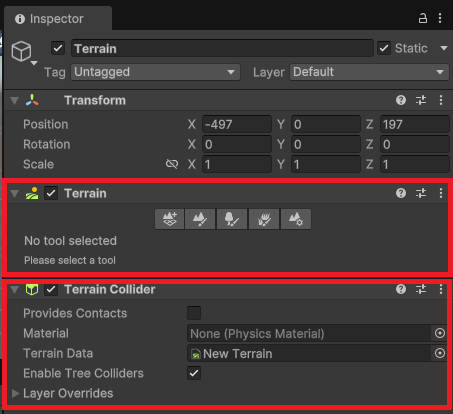453x414 pixels.
Task: Disable the Enable Tree Colliders checkbox
Action: coord(194,373)
